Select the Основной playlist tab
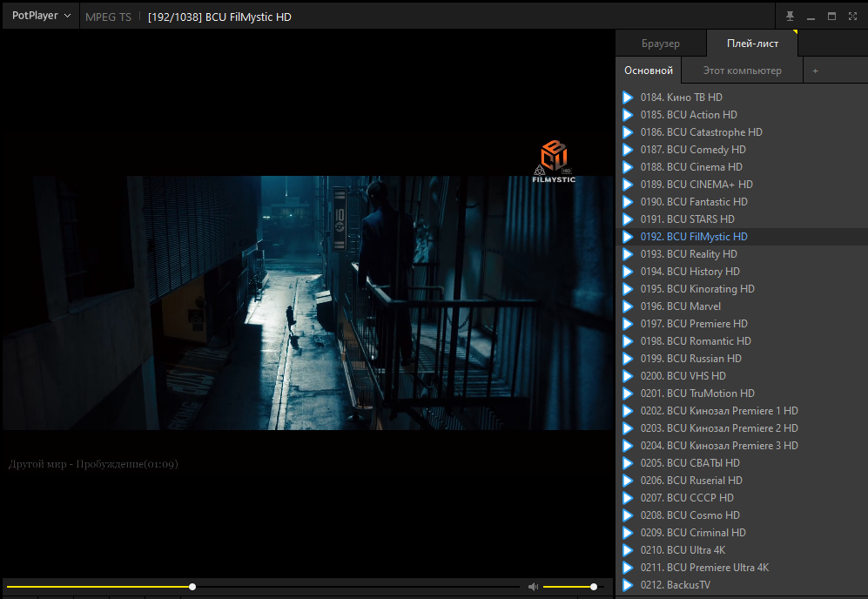 pyautogui.click(x=649, y=71)
